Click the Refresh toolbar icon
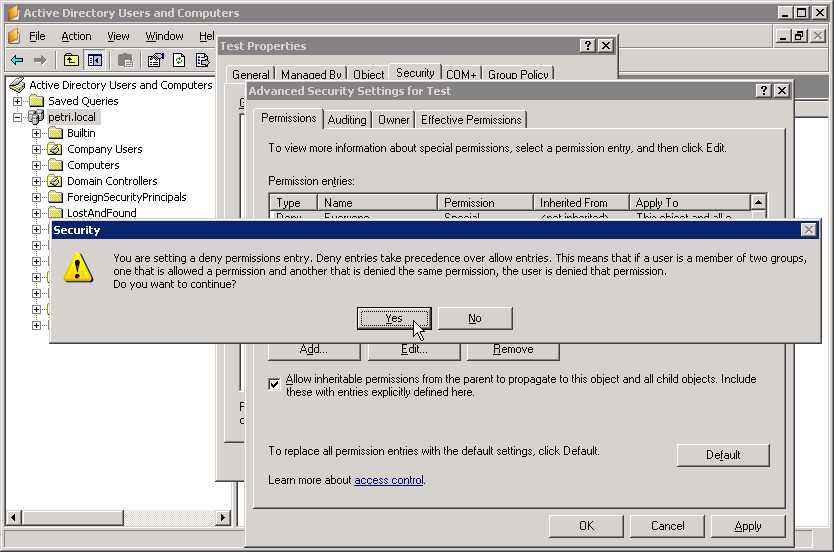The height and width of the screenshot is (552, 834). (179, 60)
